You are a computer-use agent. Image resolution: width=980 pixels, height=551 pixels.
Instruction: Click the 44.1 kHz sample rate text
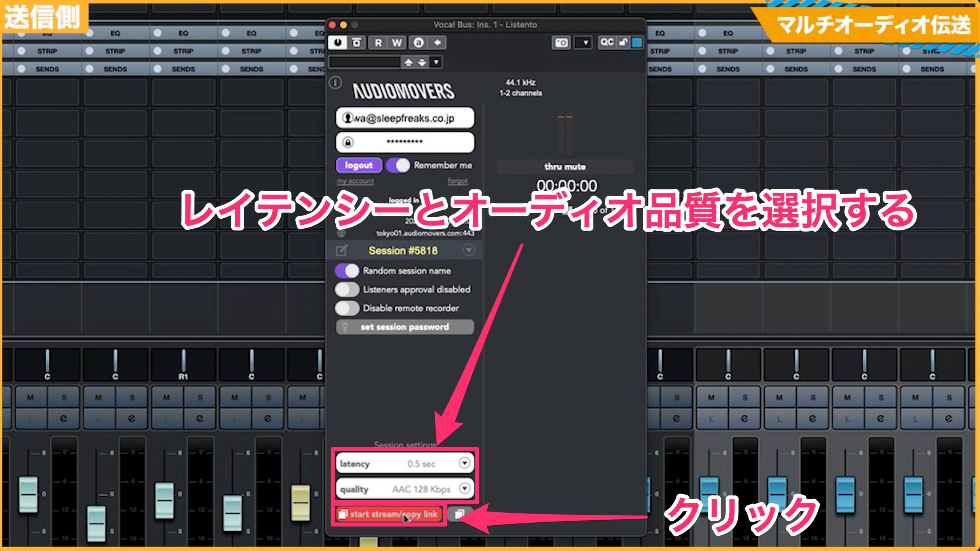pyautogui.click(x=520, y=82)
